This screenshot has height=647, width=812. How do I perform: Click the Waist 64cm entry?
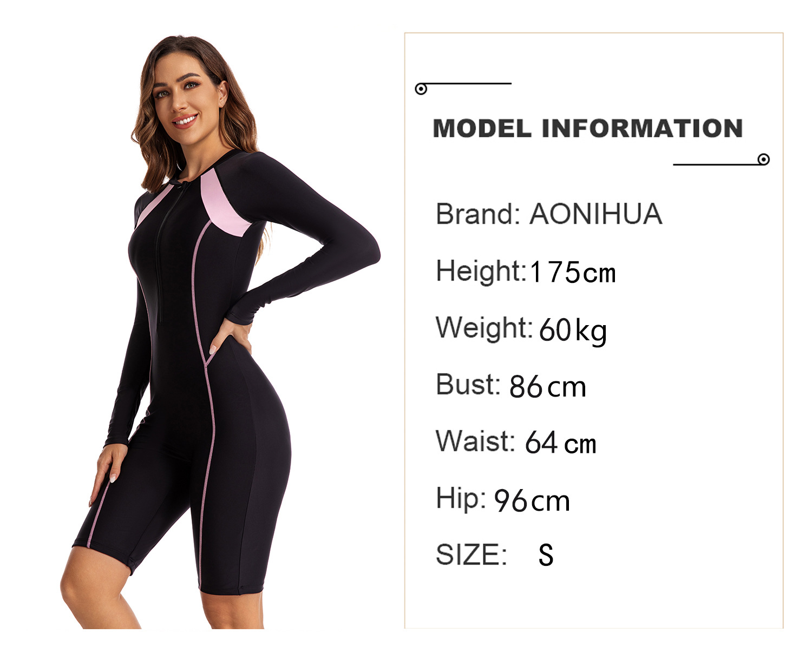pos(516,442)
